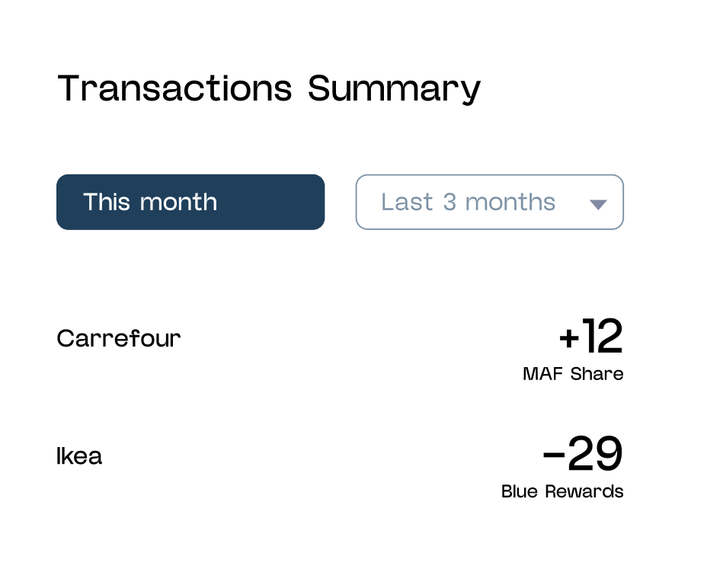The image size is (707, 588).
Task: Click the word month in This month button
Action: pos(179,202)
